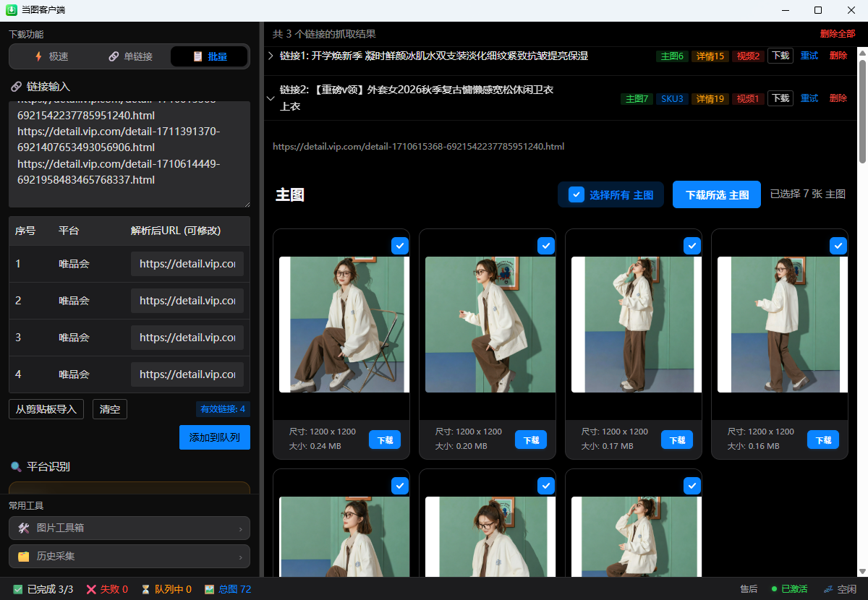The image size is (868, 600).
Task: Toggle the 选择所有 主图 checkbox
Action: click(x=576, y=194)
